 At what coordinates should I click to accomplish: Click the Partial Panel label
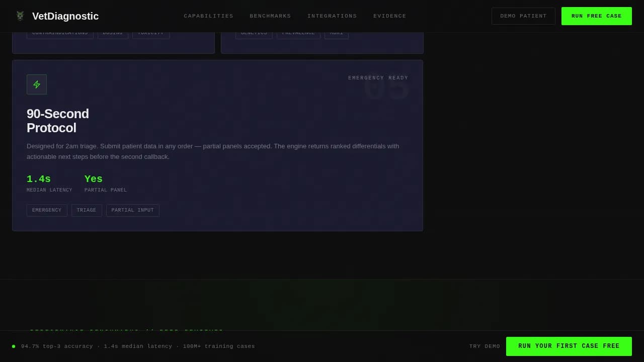click(106, 190)
